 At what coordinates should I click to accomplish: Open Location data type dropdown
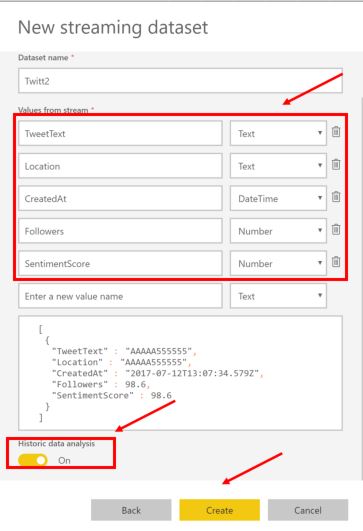[x=278, y=166]
